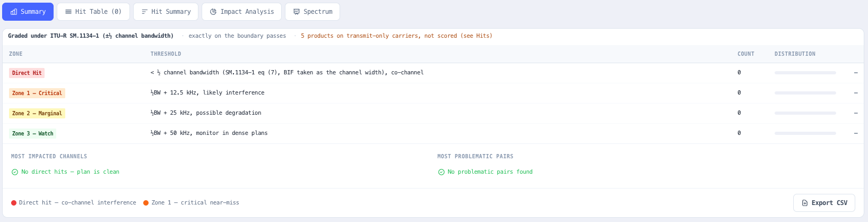This screenshot has height=222, width=868.
Task: Click the transmit-only carriers warning text
Action: 396,36
